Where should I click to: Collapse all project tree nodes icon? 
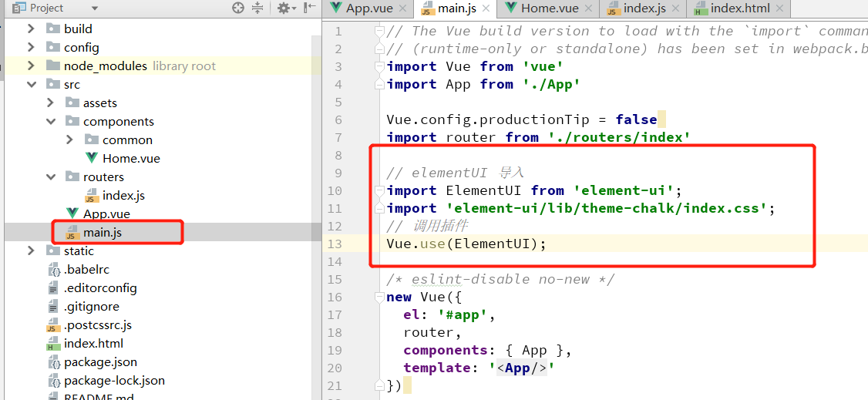click(257, 8)
